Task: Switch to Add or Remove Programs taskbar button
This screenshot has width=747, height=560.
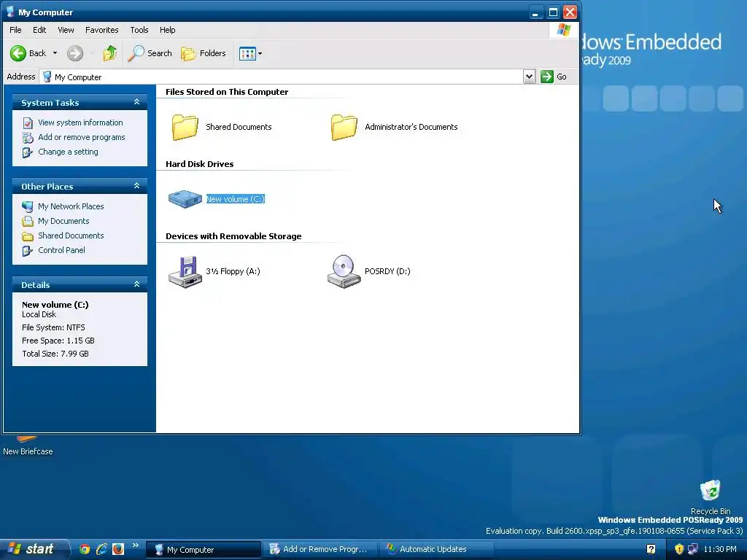Action: click(321, 550)
